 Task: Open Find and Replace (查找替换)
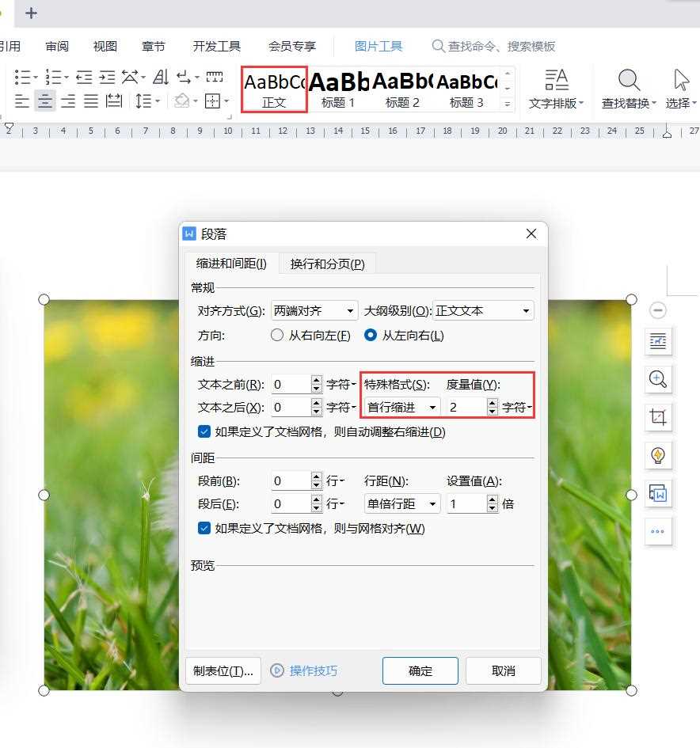[x=629, y=89]
